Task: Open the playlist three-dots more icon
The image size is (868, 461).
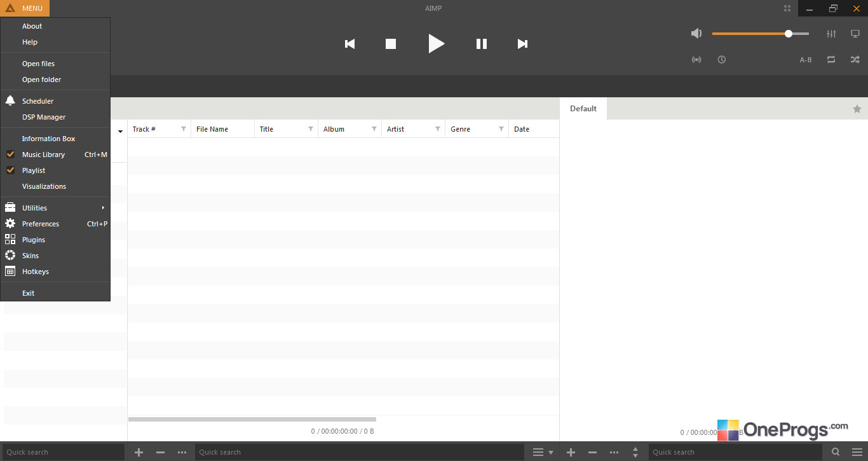Action: tap(614, 452)
